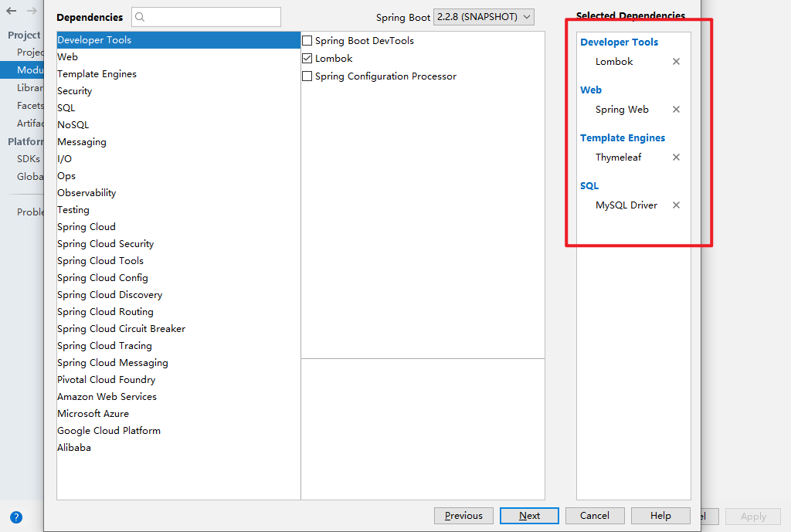Select the Spring Cloud Tracing category
Image resolution: width=791 pixels, height=532 pixels.
178,345
